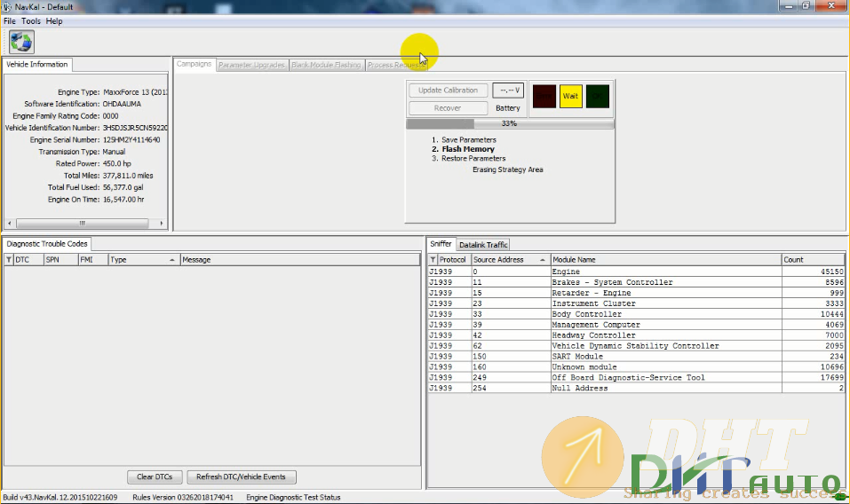Switch to the Blank Module Flashing tab
This screenshot has height=504, width=850.
[x=326, y=65]
